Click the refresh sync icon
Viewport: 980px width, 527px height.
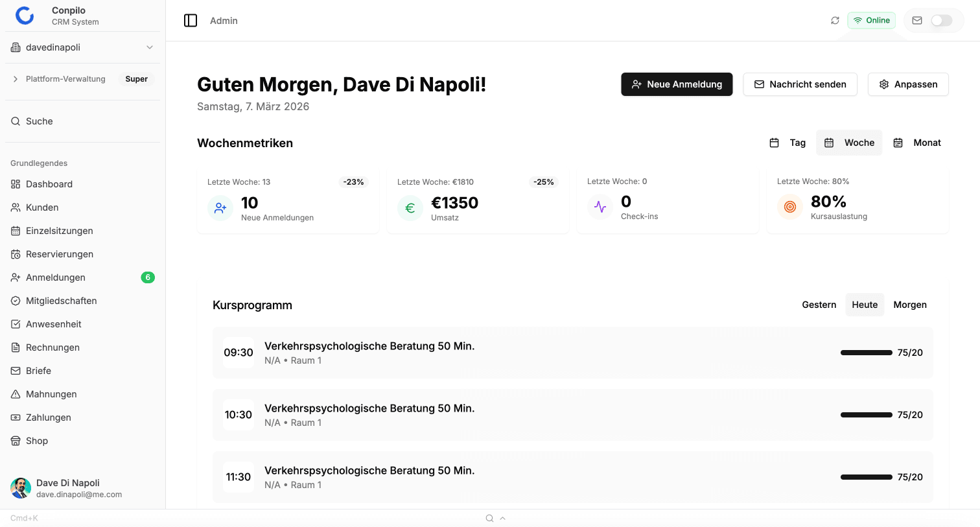(835, 21)
